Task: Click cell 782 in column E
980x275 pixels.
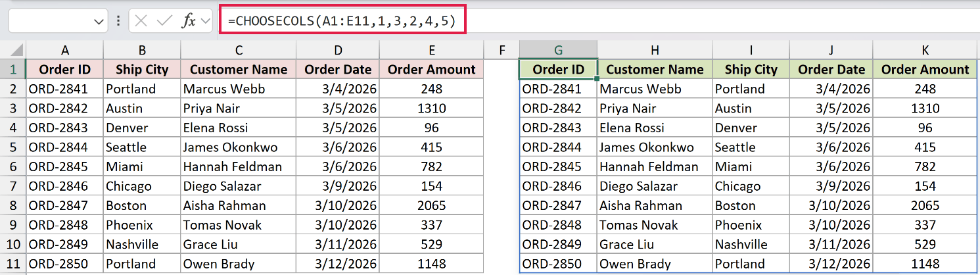Action: coord(432,166)
